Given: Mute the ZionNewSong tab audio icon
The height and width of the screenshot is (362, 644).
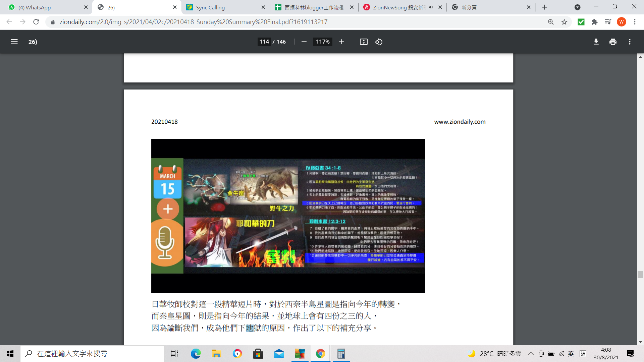Looking at the screenshot, I should (431, 7).
